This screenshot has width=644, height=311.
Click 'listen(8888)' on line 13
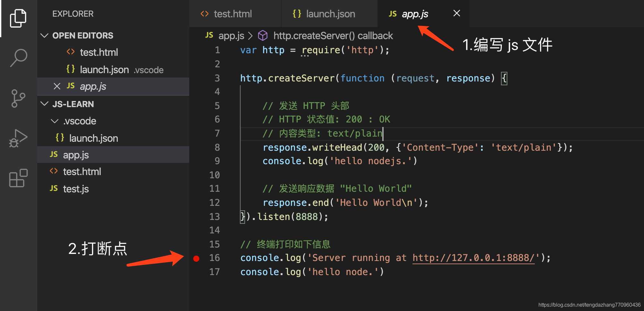(290, 217)
